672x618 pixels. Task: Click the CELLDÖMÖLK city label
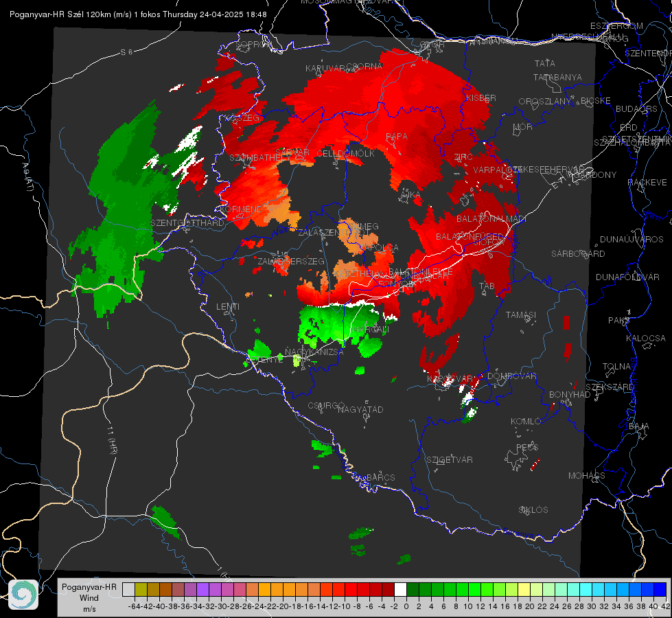(x=345, y=154)
